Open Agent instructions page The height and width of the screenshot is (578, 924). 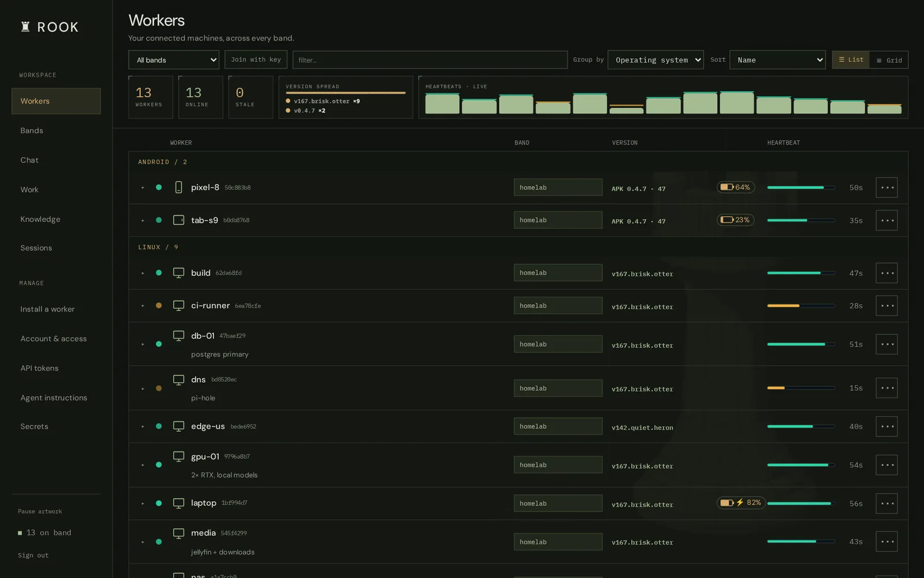click(56, 398)
